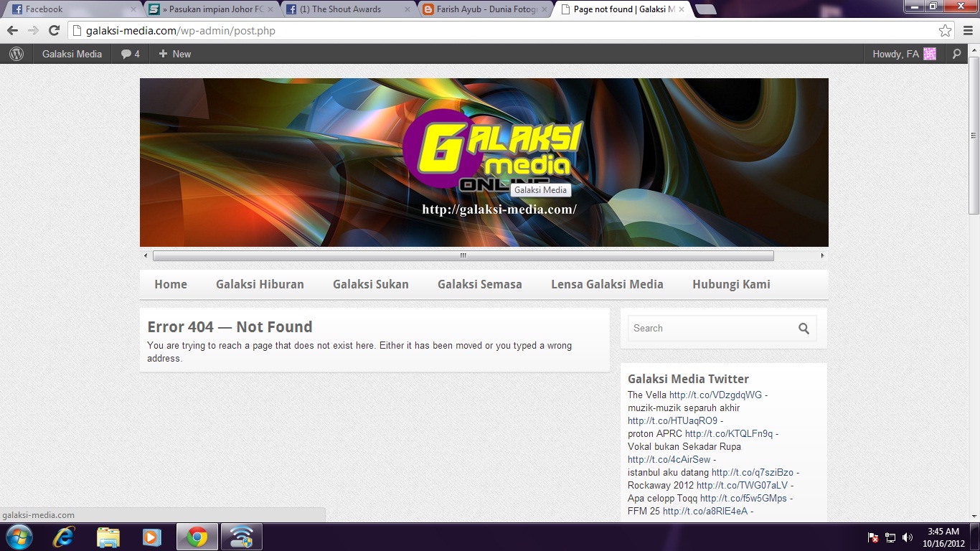Open the Chrome menu icon
Screen dimensions: 980x551
pos(968,31)
